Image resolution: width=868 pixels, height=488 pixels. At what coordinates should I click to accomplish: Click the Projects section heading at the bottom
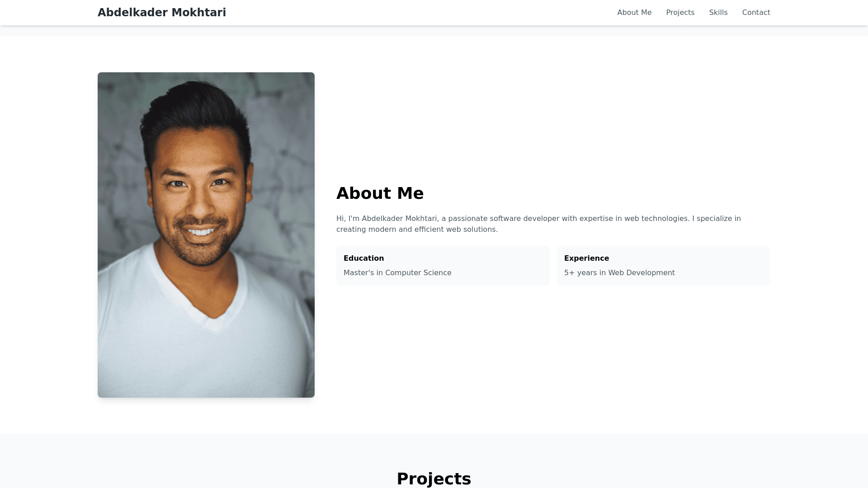[x=434, y=479]
